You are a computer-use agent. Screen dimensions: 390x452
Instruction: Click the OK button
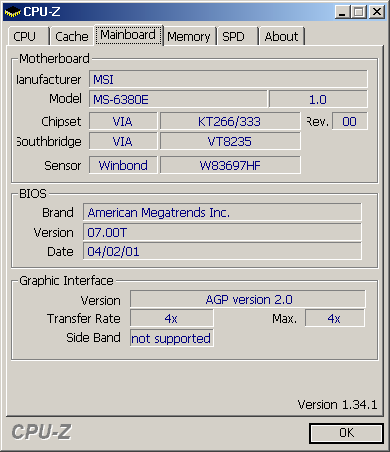coord(346,433)
